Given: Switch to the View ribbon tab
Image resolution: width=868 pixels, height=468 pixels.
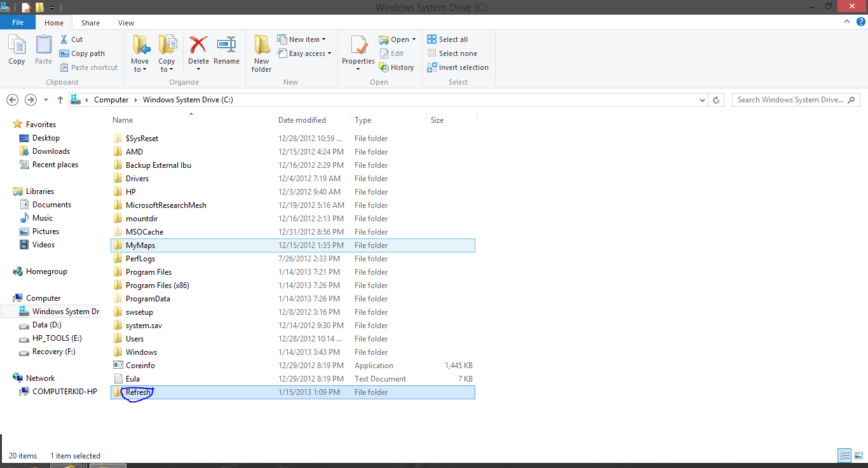Looking at the screenshot, I should pos(126,23).
